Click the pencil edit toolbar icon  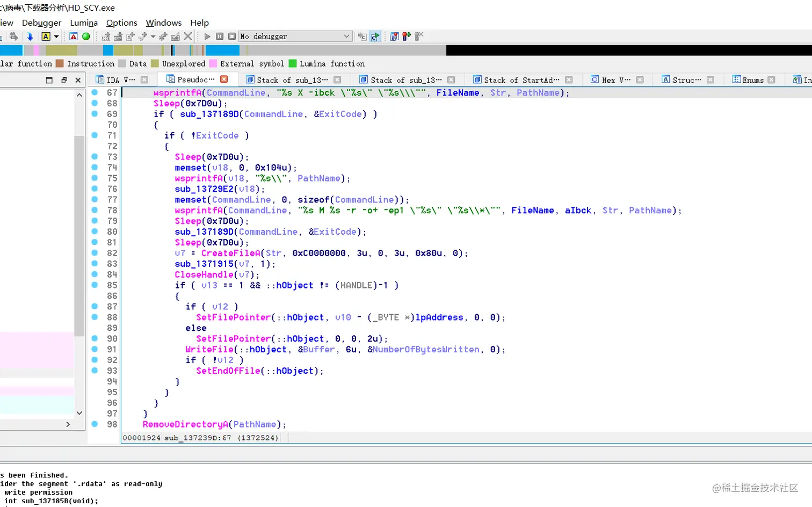click(175, 37)
